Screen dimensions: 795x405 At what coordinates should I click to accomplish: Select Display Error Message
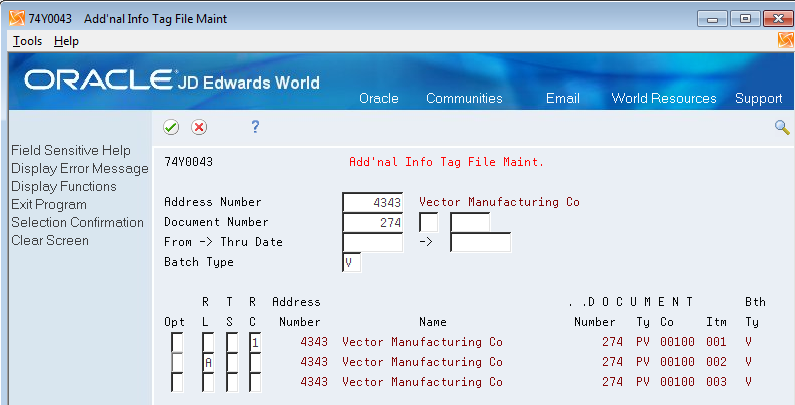click(x=80, y=168)
